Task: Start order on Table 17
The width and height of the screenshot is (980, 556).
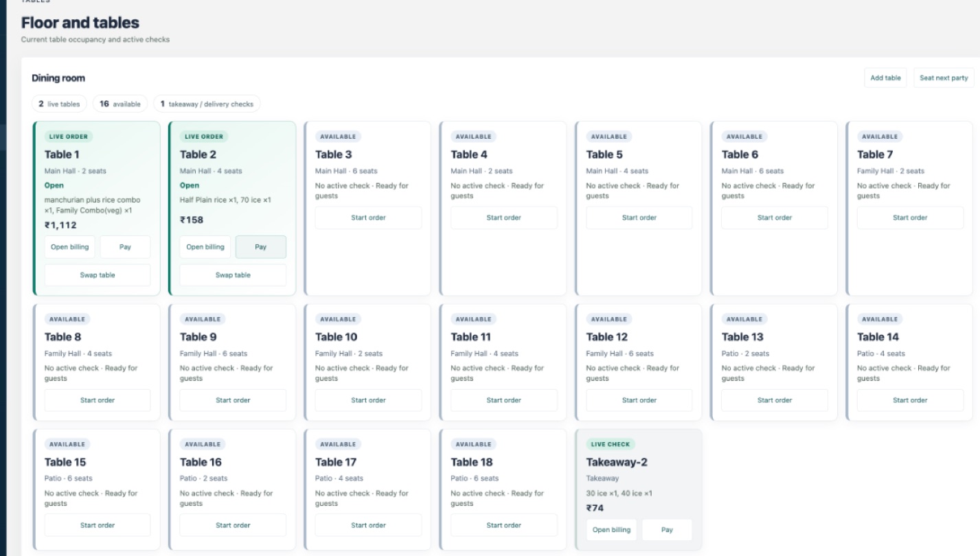Action: [369, 525]
